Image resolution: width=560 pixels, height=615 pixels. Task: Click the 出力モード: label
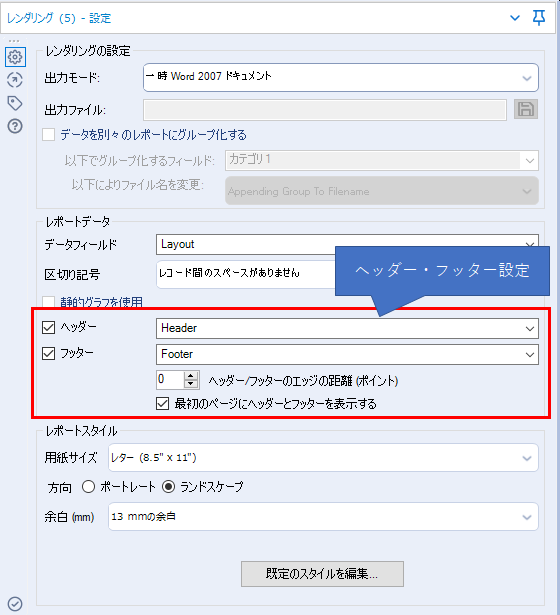click(x=72, y=78)
